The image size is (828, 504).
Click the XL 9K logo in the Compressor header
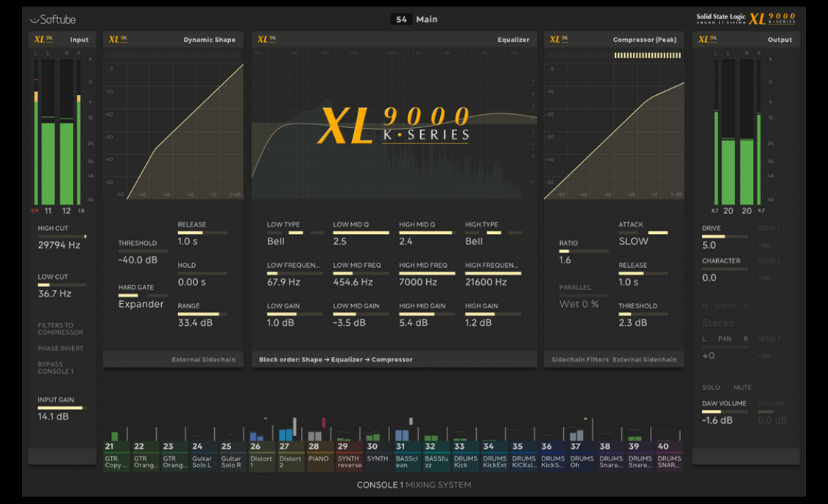coord(559,39)
